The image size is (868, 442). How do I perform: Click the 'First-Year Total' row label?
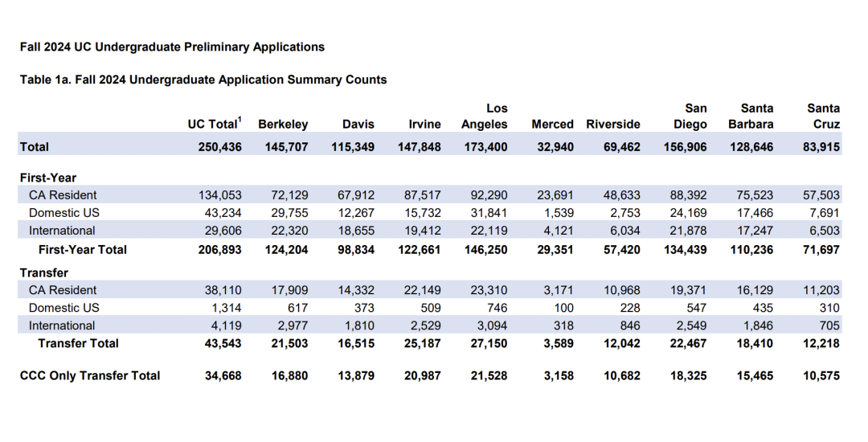(x=83, y=250)
